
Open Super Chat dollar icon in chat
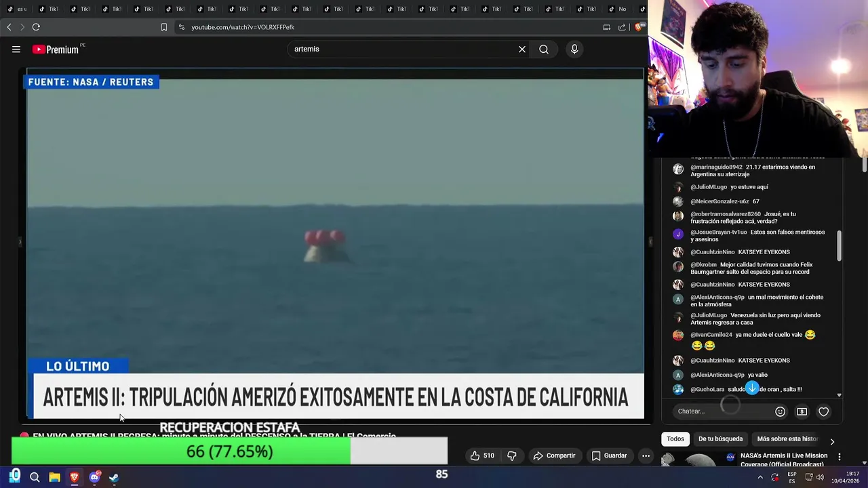click(x=802, y=411)
